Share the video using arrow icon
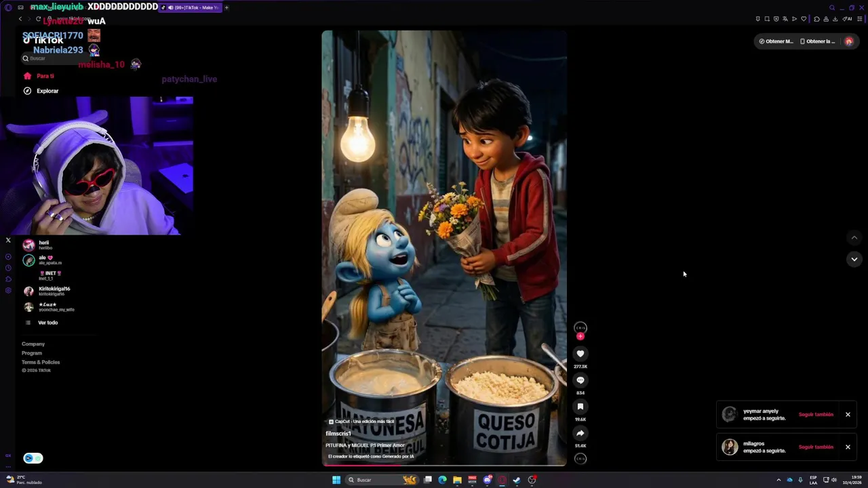Image resolution: width=868 pixels, height=488 pixels. click(x=580, y=433)
